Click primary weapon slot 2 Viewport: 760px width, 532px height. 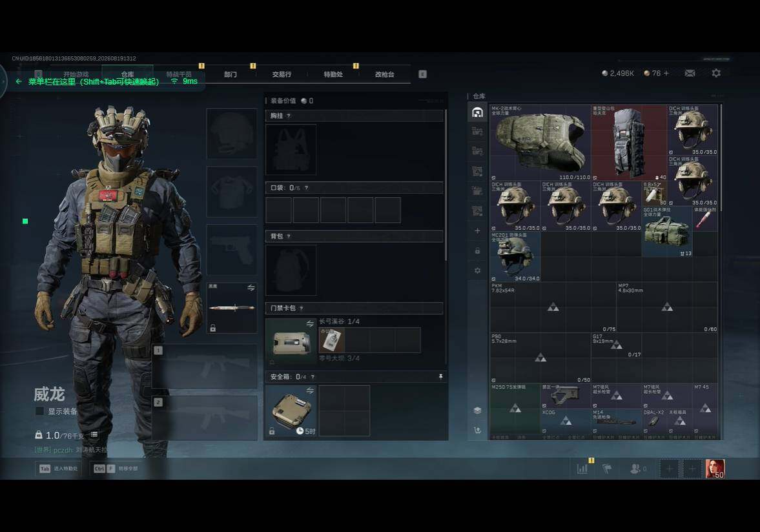[205, 418]
